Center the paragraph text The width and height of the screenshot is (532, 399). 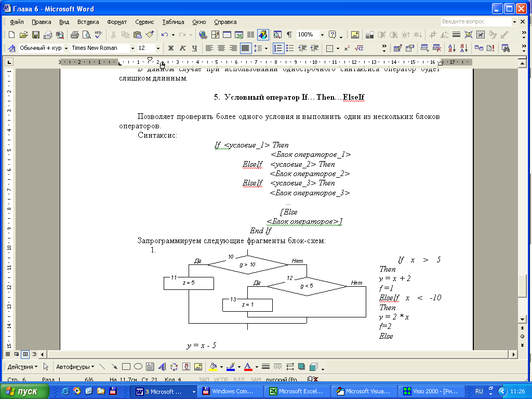(x=221, y=48)
